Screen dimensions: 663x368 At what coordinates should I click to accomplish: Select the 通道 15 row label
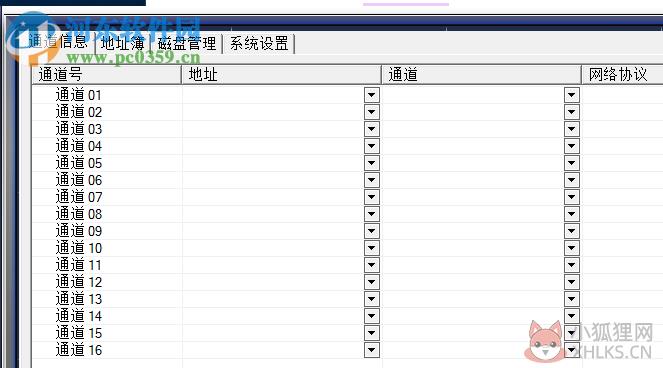(79, 333)
